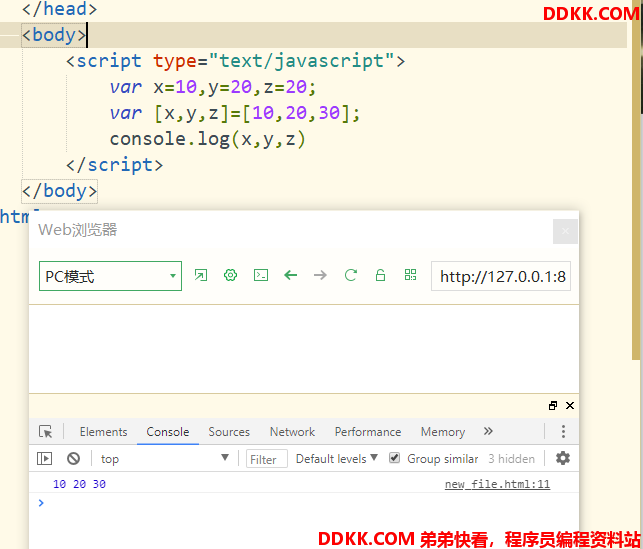643x549 pixels.
Task: Go back with green left arrow
Action: (x=290, y=275)
